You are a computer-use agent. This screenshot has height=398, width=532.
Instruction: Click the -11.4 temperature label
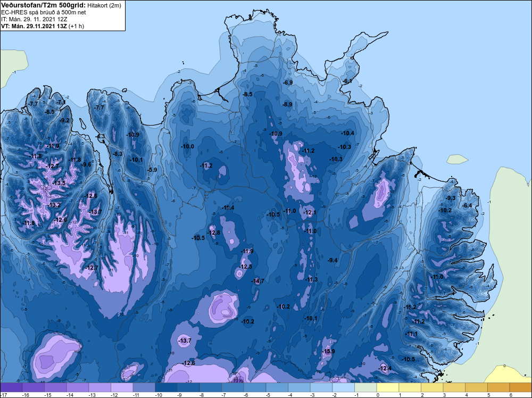[x=228, y=208]
